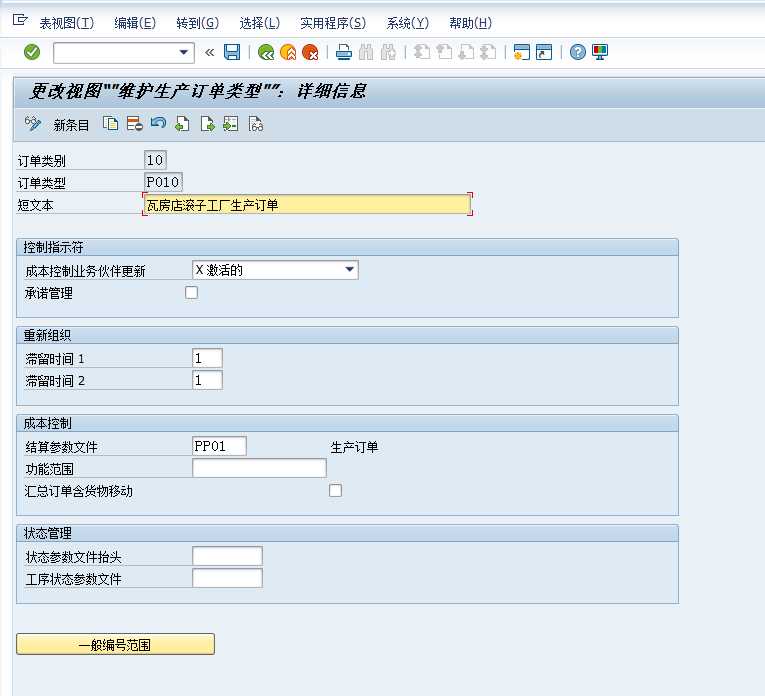Click the Next Entry icon
The image size is (765, 696).
click(207, 124)
